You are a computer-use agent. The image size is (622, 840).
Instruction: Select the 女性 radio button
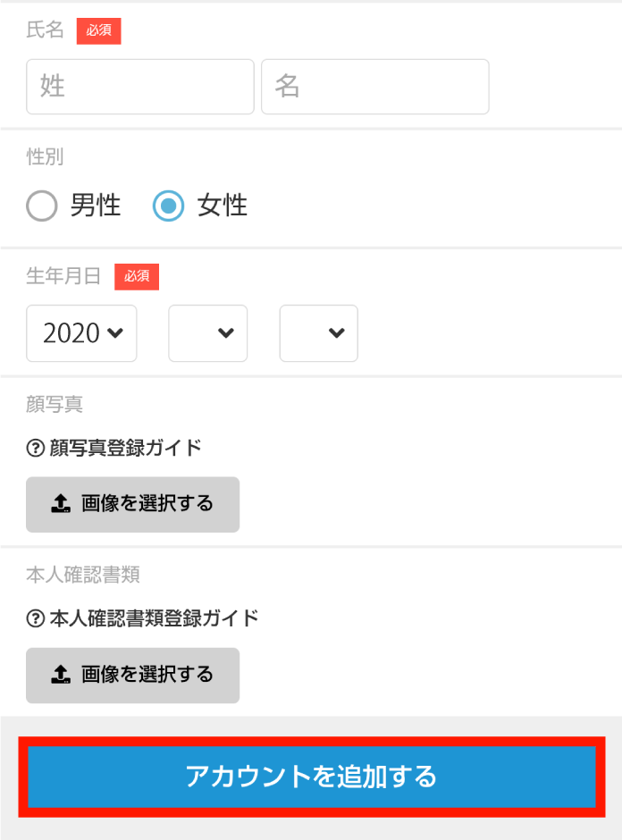[x=168, y=206]
